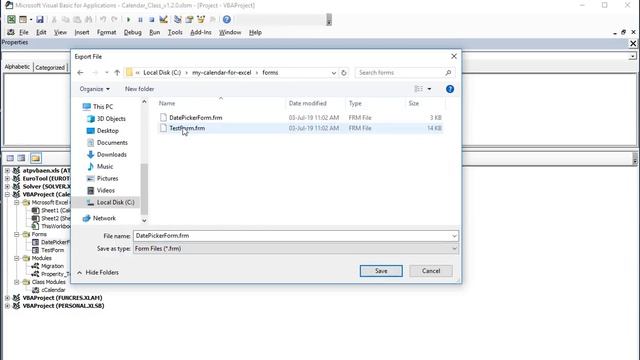Open the File menu
The image size is (640, 360).
coord(24,32)
